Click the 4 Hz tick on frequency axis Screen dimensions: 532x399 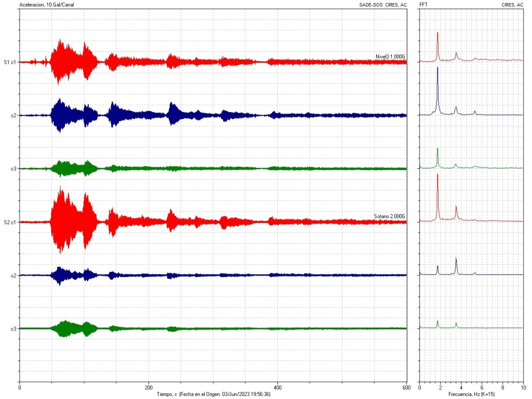pos(461,388)
